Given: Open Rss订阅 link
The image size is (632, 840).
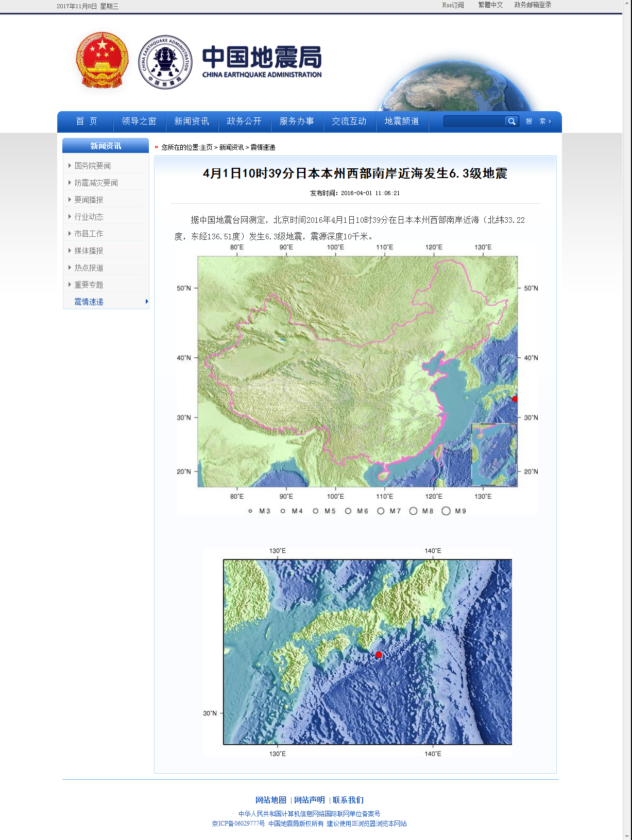Looking at the screenshot, I should [453, 5].
